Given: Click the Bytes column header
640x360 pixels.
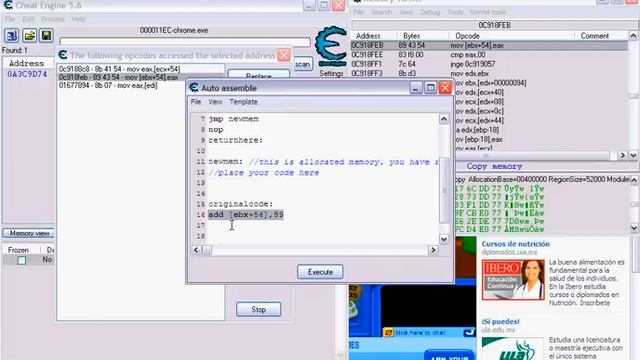Looking at the screenshot, I should coord(411,36).
